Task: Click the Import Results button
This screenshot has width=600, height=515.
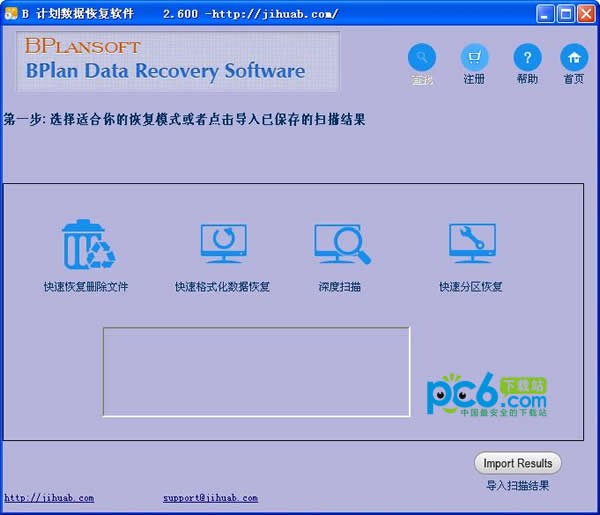Action: tap(518, 463)
